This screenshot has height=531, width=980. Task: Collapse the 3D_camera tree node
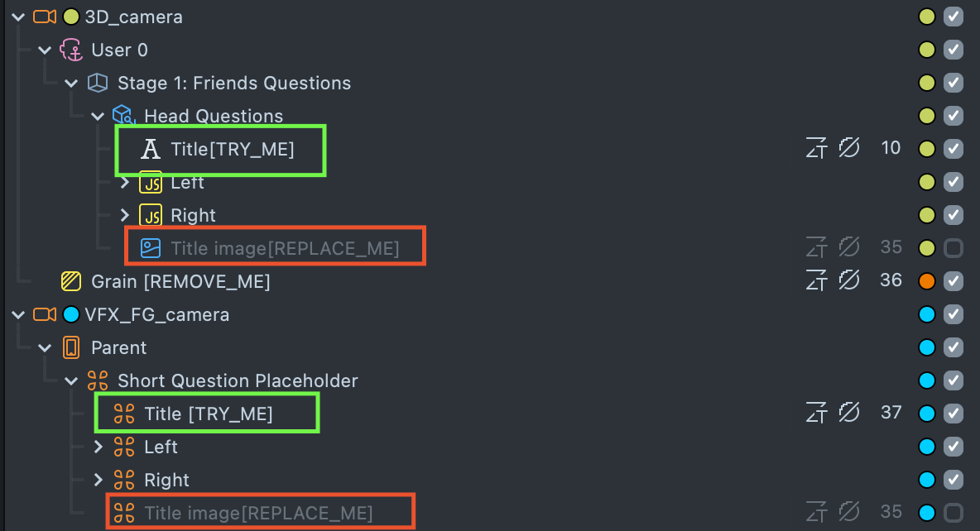(x=18, y=17)
